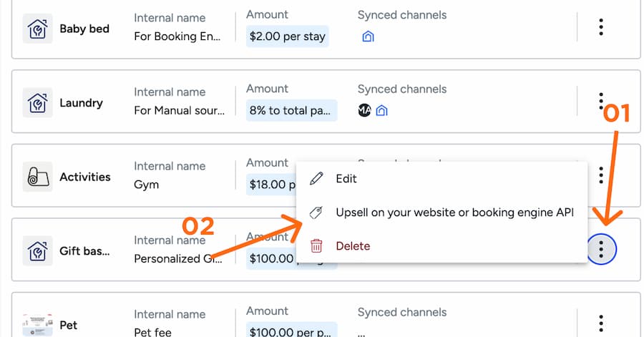
Task: Click the black circular channel icon for Laundry
Action: pos(364,110)
